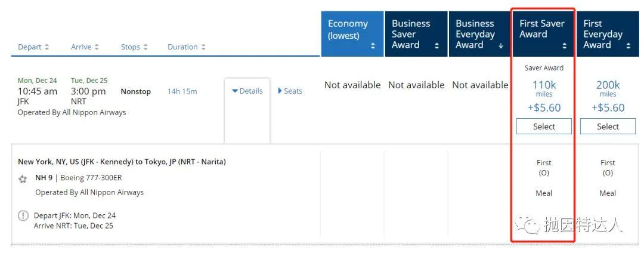Viewport: 644px width, 253px height.
Task: Click flight number NH 9
Action: click(x=44, y=178)
